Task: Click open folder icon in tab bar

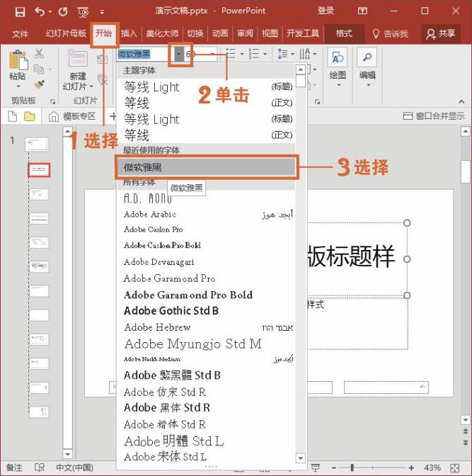Action: [x=30, y=116]
